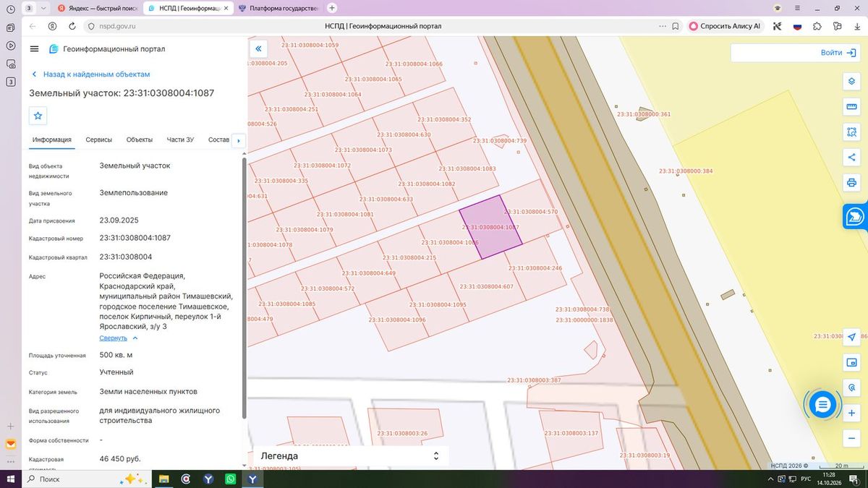Go back with the browser back arrow

click(x=33, y=26)
